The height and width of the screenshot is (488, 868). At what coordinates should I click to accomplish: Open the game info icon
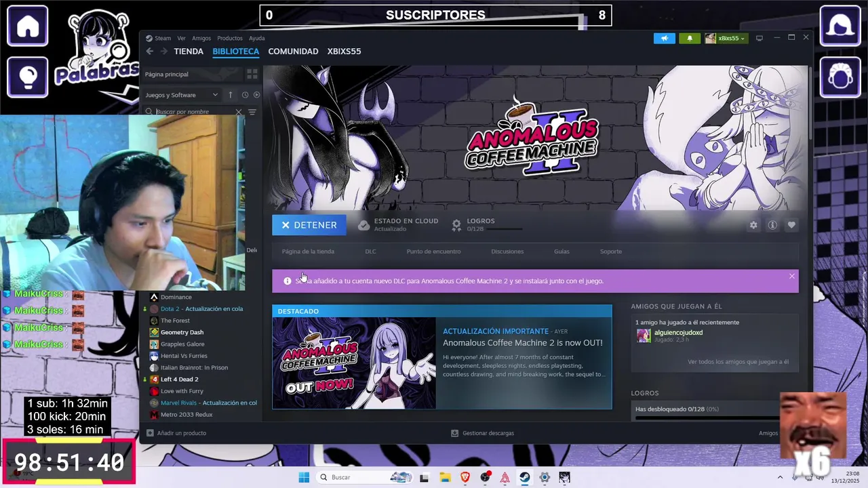click(772, 225)
